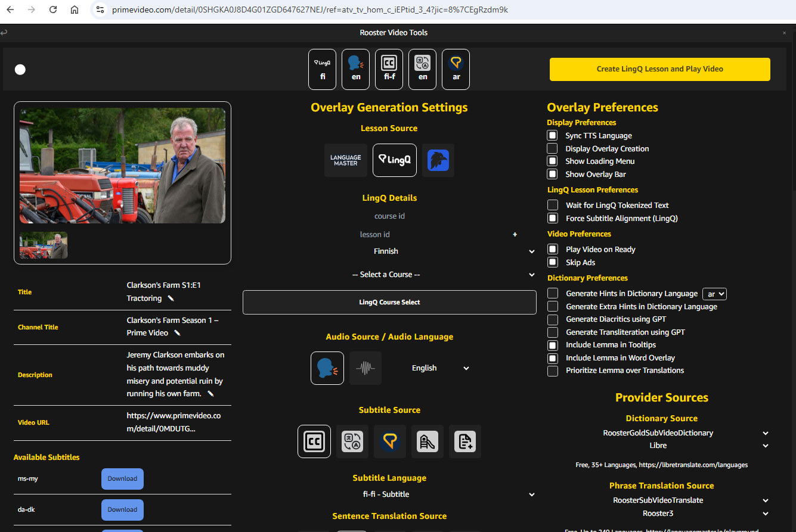This screenshot has height=532, width=796.
Task: Enable Prioritize Lemma over Translations
Action: (553, 371)
